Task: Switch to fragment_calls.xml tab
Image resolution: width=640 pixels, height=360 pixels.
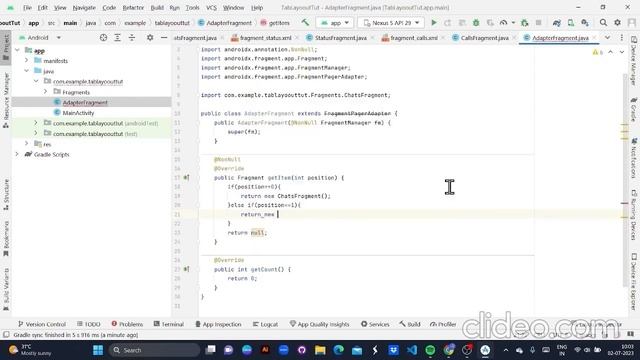Action: tap(414, 38)
